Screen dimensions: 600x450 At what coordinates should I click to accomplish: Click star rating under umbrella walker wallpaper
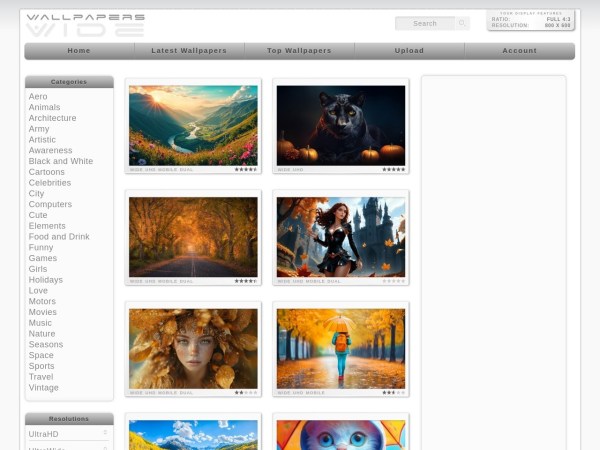point(393,393)
